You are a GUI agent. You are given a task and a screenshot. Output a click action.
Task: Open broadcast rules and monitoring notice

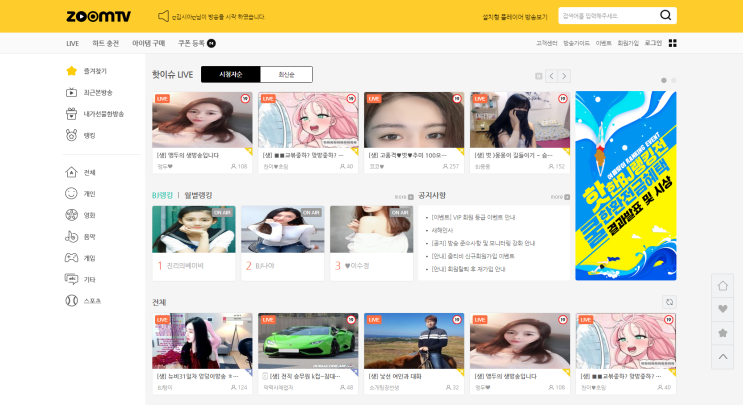483,243
